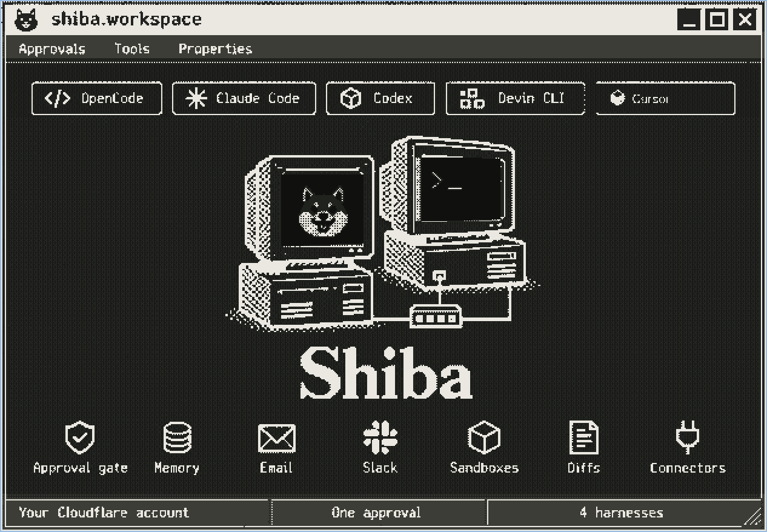Launch the Claude Code harness button
Image resolution: width=767 pixels, height=532 pixels.
(244, 98)
